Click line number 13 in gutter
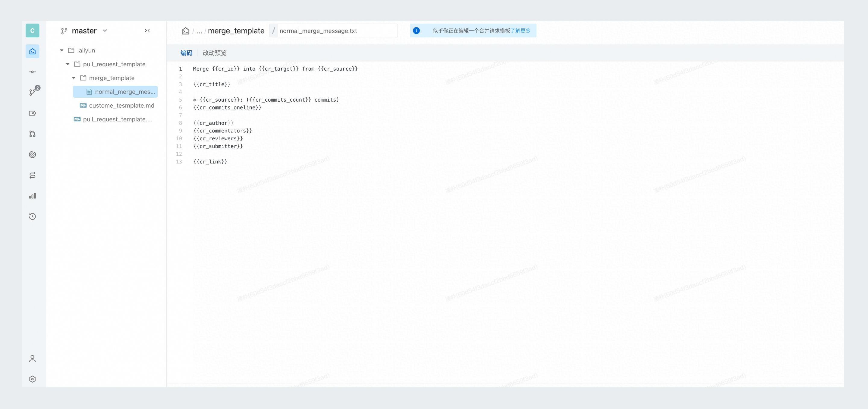This screenshot has width=868, height=409. tap(179, 162)
